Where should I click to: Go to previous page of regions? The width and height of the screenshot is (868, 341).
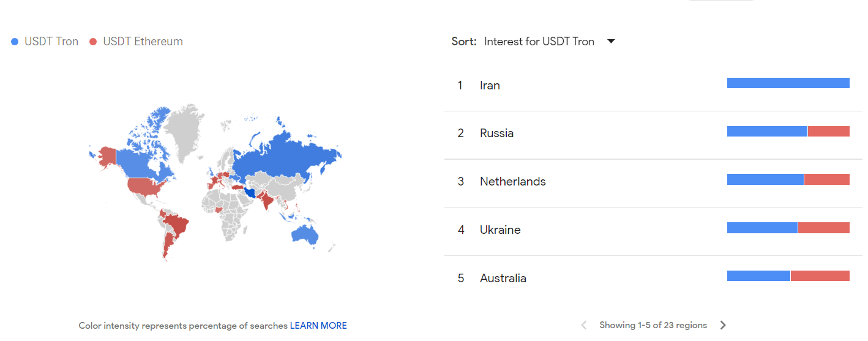click(x=583, y=325)
